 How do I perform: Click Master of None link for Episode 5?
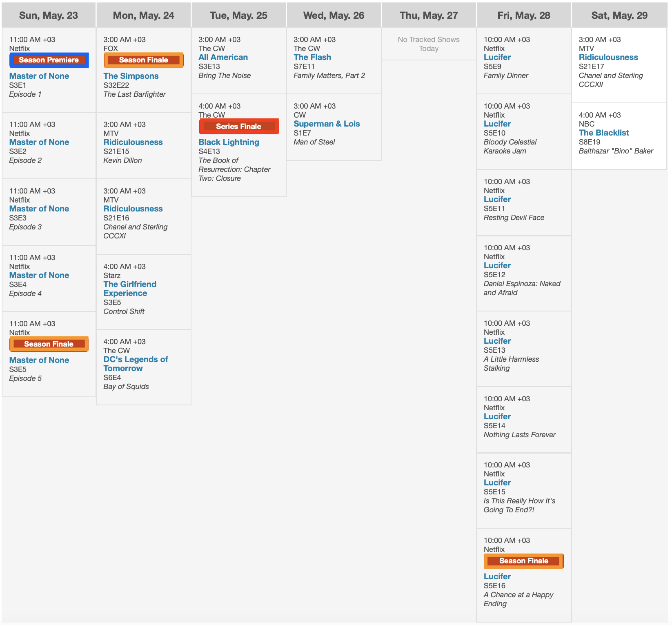39,360
